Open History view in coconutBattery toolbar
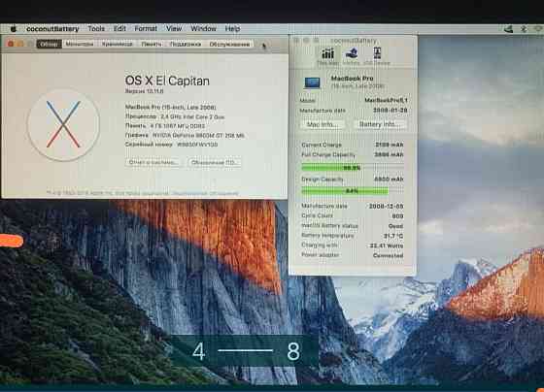The width and height of the screenshot is (544, 392). point(352,57)
